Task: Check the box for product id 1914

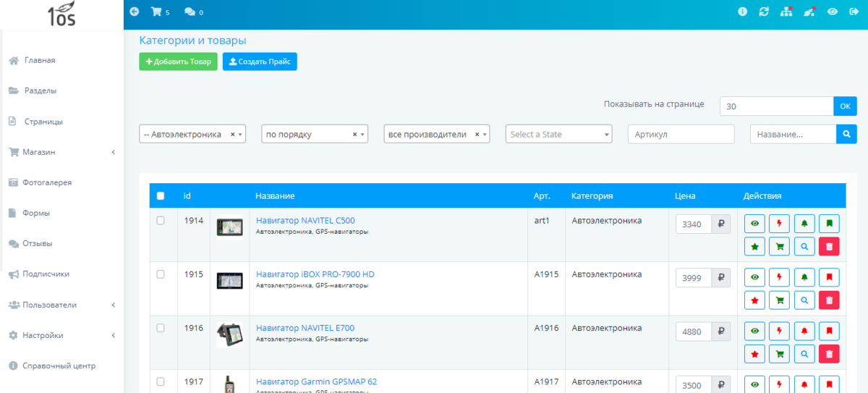Action: click(161, 221)
